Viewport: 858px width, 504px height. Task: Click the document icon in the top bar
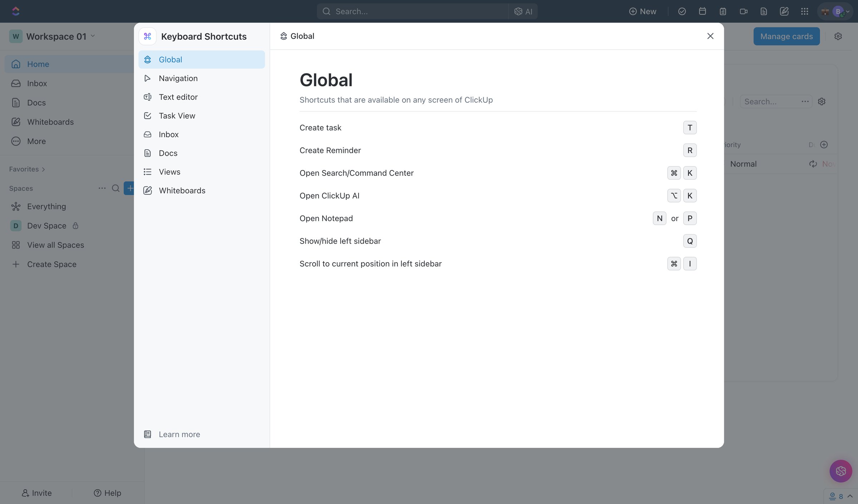click(764, 11)
